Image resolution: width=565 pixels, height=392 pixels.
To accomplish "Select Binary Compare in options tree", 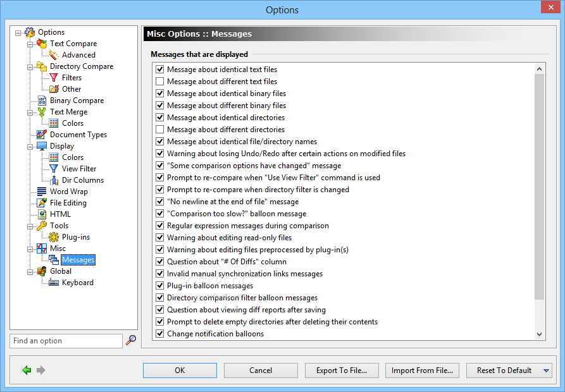I will click(77, 101).
